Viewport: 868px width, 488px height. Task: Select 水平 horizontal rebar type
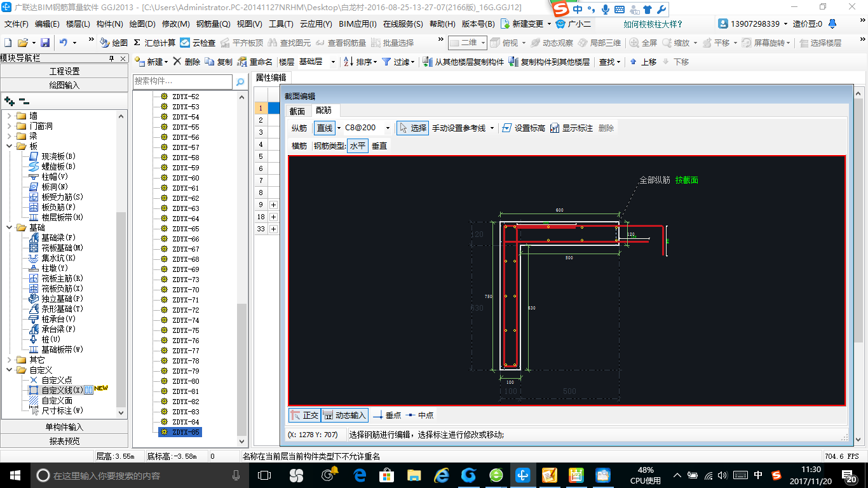(x=358, y=146)
